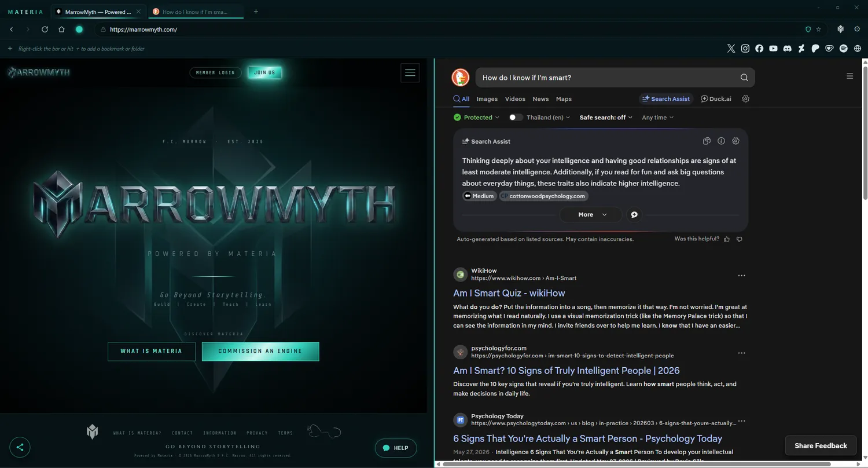Open options menu for psychologyfor.com result
The width and height of the screenshot is (868, 468).
point(742,353)
